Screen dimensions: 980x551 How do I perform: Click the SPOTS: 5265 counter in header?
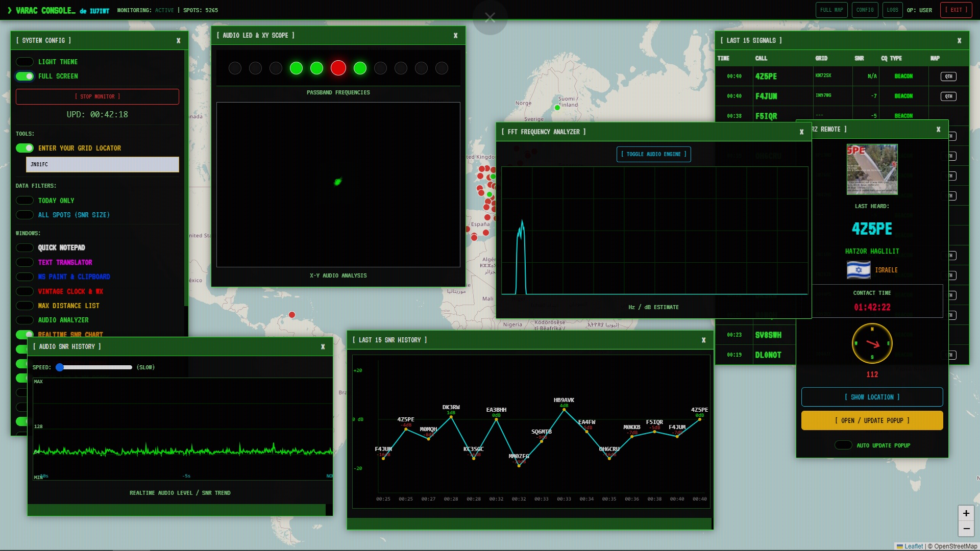[201, 10]
